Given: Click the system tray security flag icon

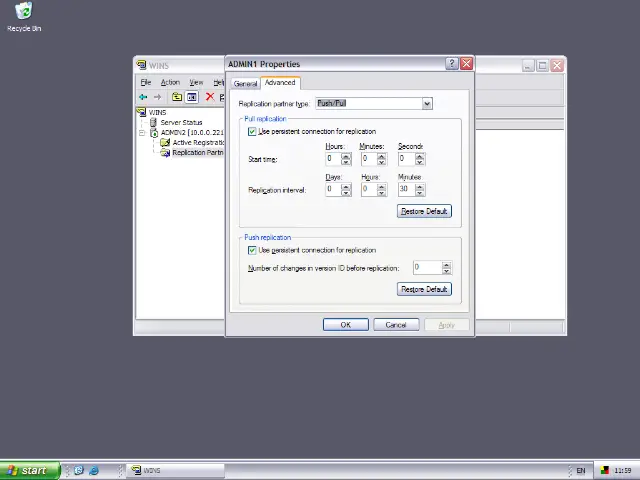Looking at the screenshot, I should 604,471.
